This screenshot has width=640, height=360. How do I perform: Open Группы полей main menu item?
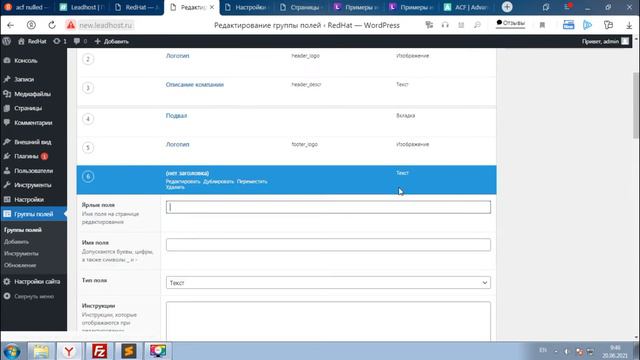click(33, 214)
